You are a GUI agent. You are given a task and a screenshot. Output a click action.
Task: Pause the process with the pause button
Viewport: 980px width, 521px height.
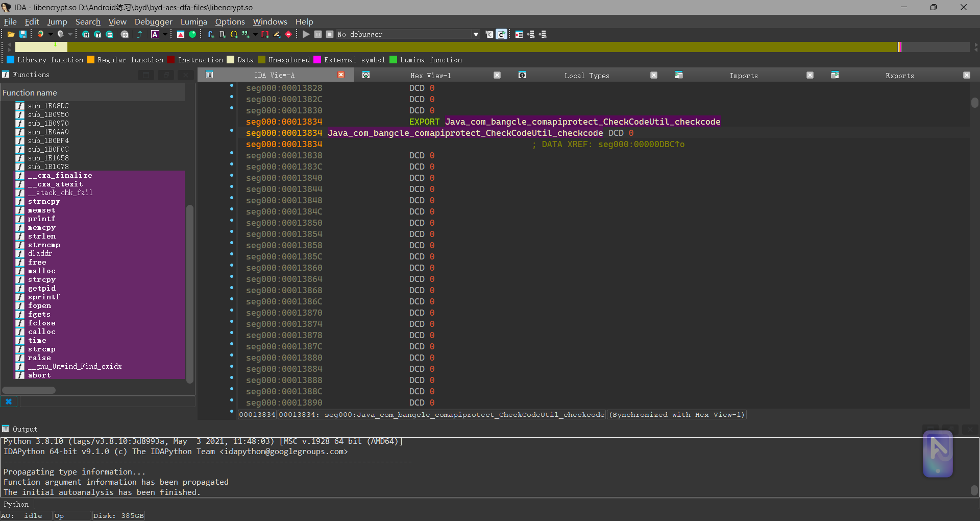click(318, 34)
